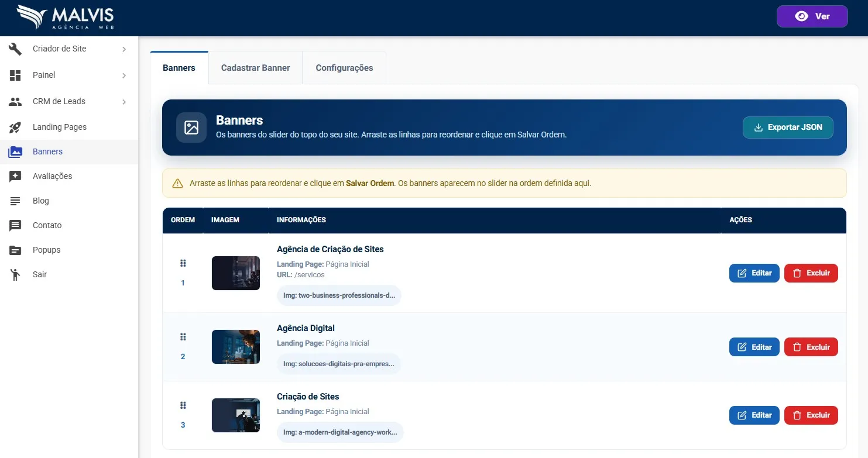Click the URL: /servicos text

pos(301,274)
